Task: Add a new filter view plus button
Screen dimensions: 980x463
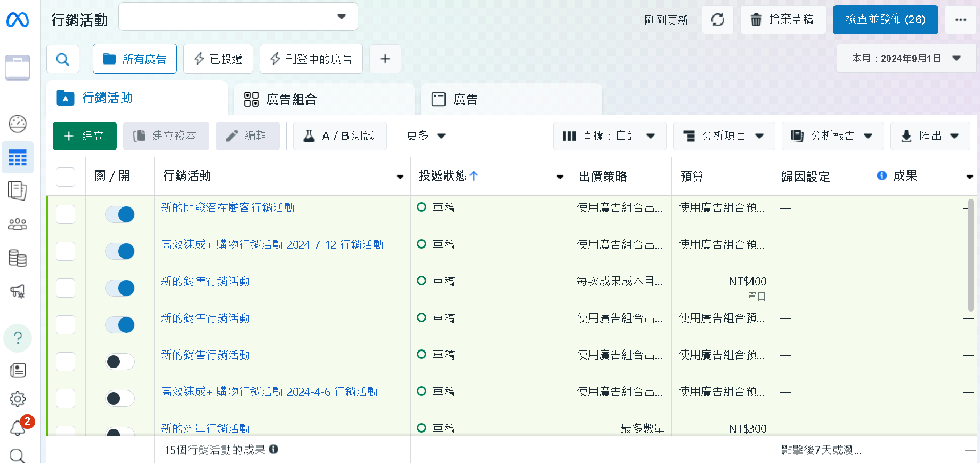Action: (x=385, y=59)
